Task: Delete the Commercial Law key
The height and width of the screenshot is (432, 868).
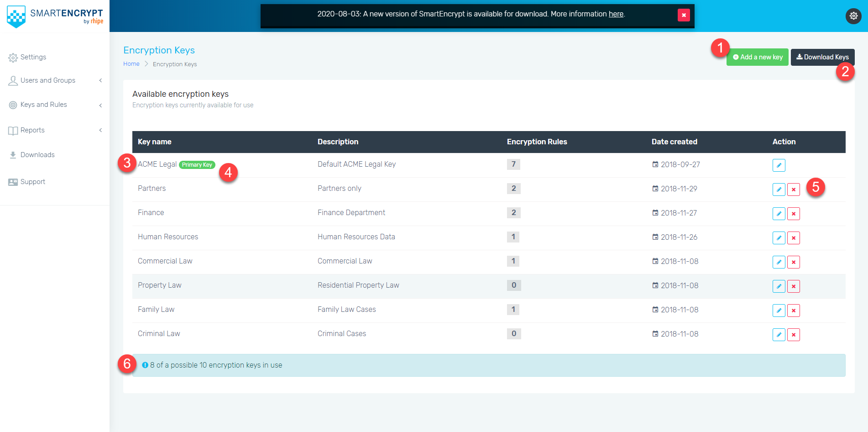Action: (x=793, y=262)
